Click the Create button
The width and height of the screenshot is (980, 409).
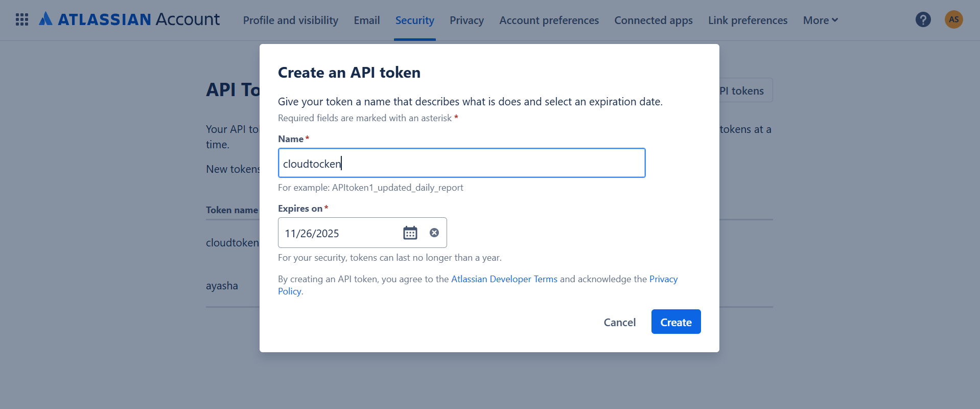(x=675, y=322)
